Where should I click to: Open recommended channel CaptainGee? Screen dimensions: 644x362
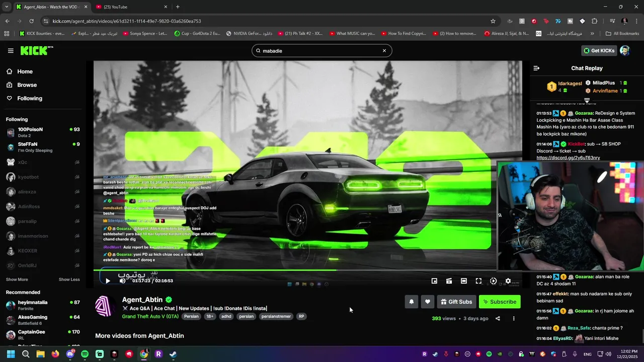43,335
